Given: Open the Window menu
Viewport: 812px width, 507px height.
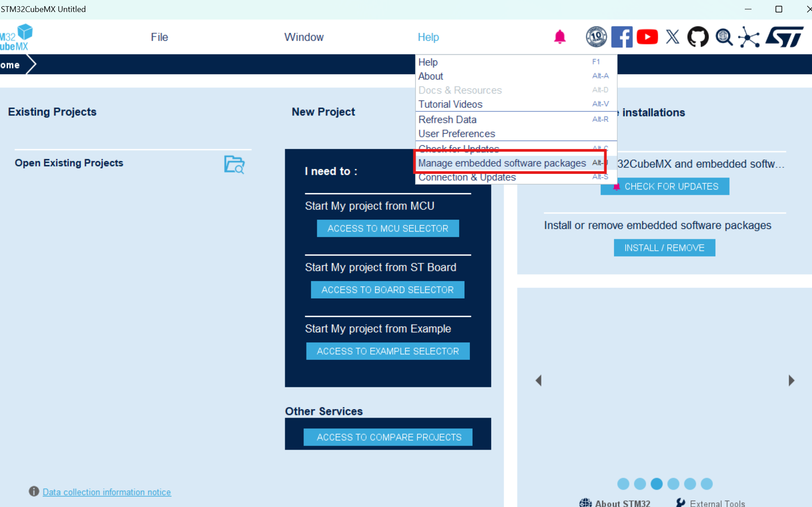Looking at the screenshot, I should pyautogui.click(x=304, y=37).
